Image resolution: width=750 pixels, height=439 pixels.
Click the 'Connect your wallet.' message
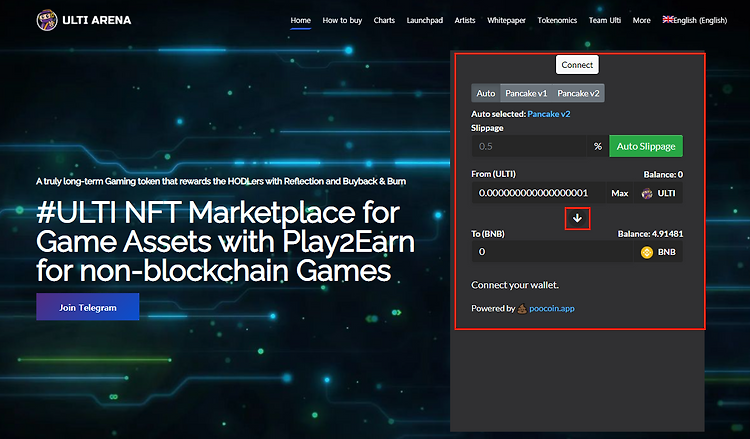click(515, 285)
